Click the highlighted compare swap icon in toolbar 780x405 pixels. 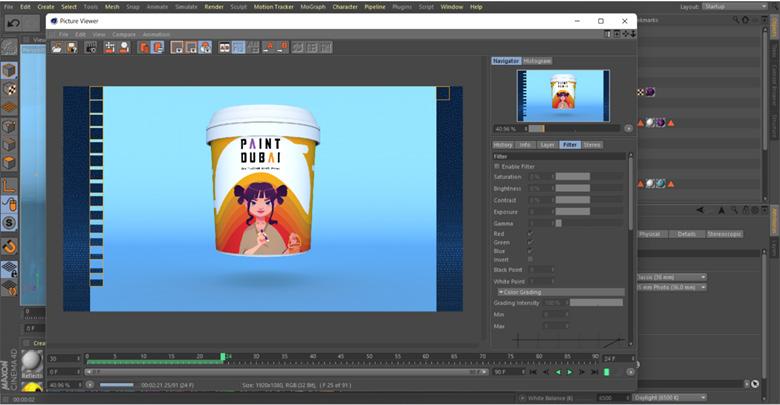coord(205,47)
